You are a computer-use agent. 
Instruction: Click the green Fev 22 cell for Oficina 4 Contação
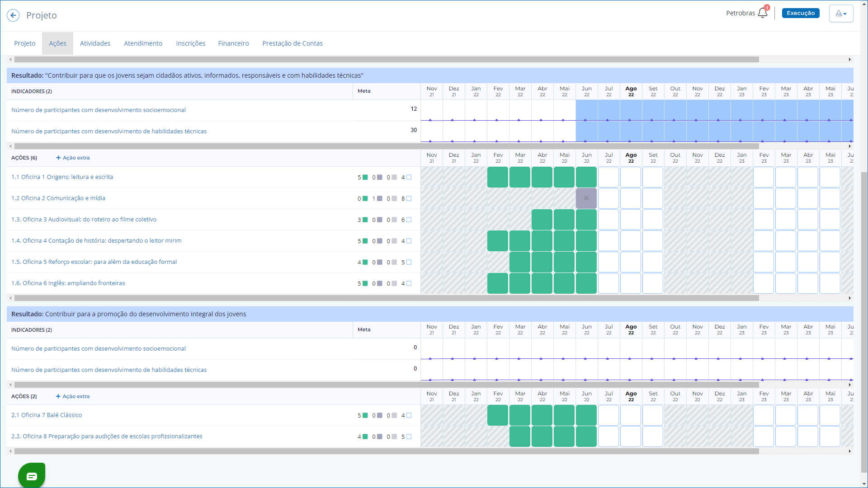pos(498,241)
